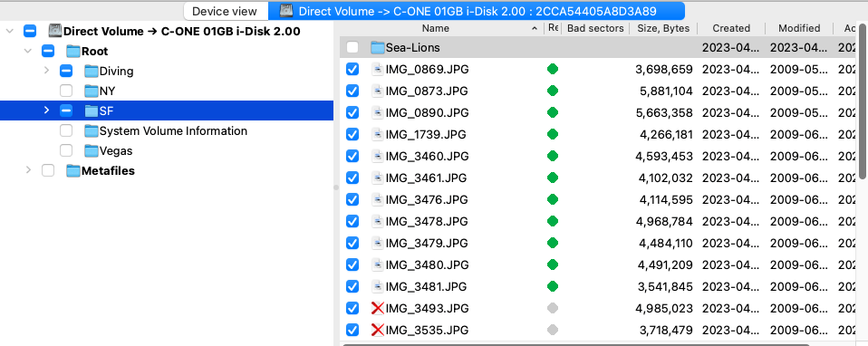
Task: Click green recovery status dot of IMG_0890.JPG
Action: (553, 112)
